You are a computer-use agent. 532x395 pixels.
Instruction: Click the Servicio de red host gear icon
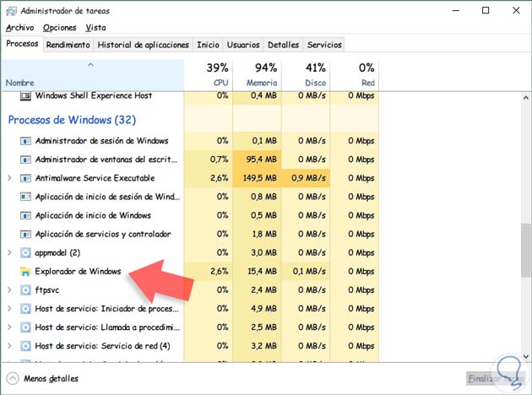25,346
